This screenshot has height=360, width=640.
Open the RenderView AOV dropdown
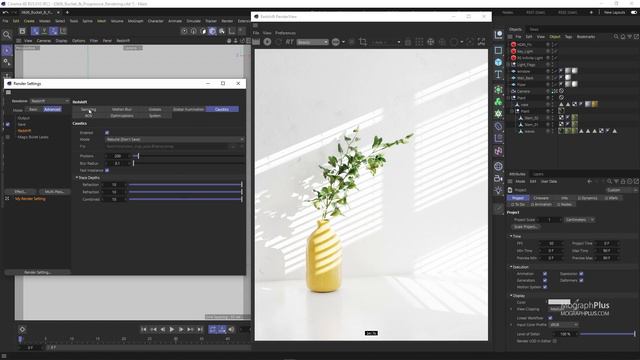click(x=313, y=42)
